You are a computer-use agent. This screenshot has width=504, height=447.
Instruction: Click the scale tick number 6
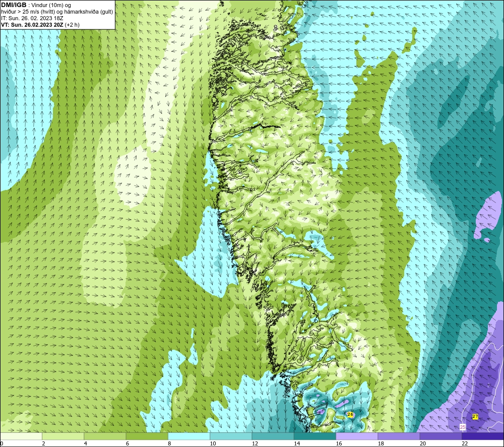(x=128, y=443)
